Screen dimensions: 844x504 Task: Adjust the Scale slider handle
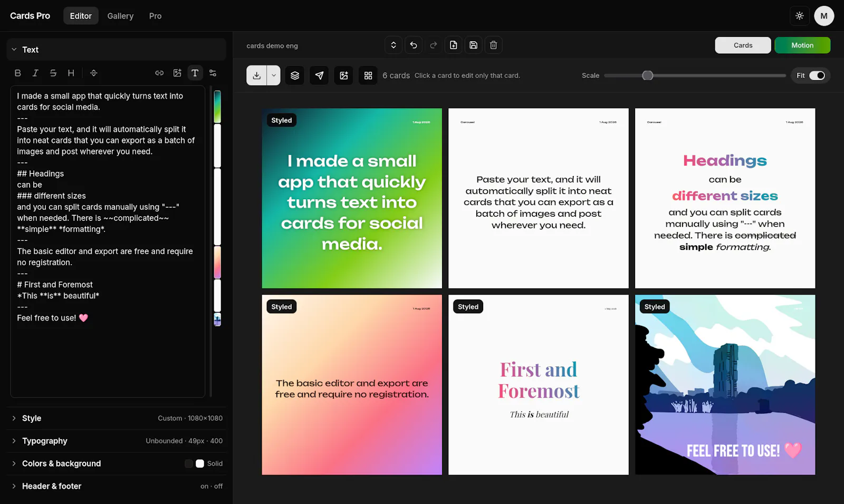click(x=648, y=75)
